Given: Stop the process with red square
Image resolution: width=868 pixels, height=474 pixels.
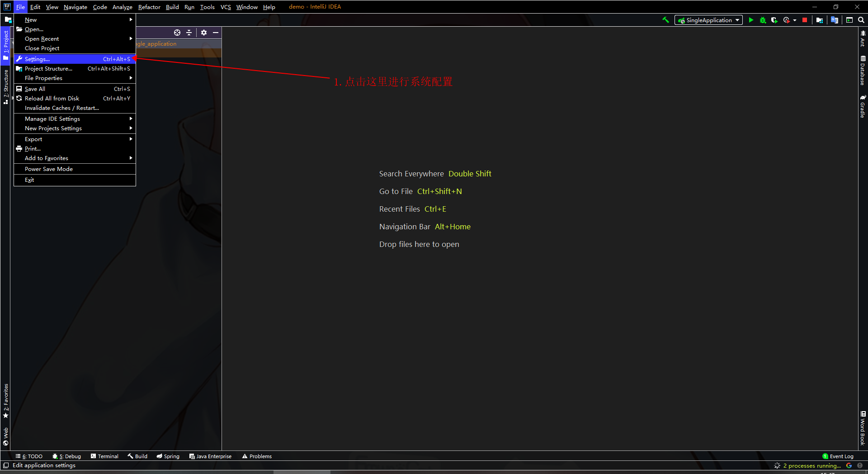Looking at the screenshot, I should pos(805,20).
